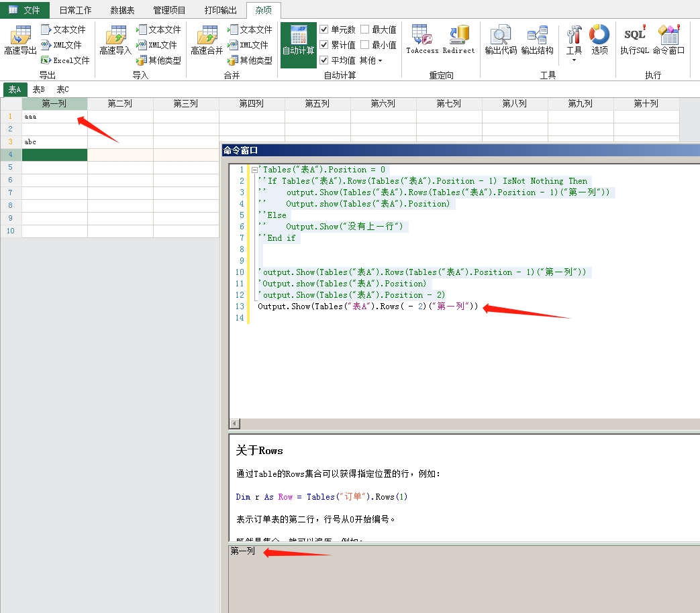Click the 高速导入 import icon
The image size is (700, 613).
(x=115, y=40)
